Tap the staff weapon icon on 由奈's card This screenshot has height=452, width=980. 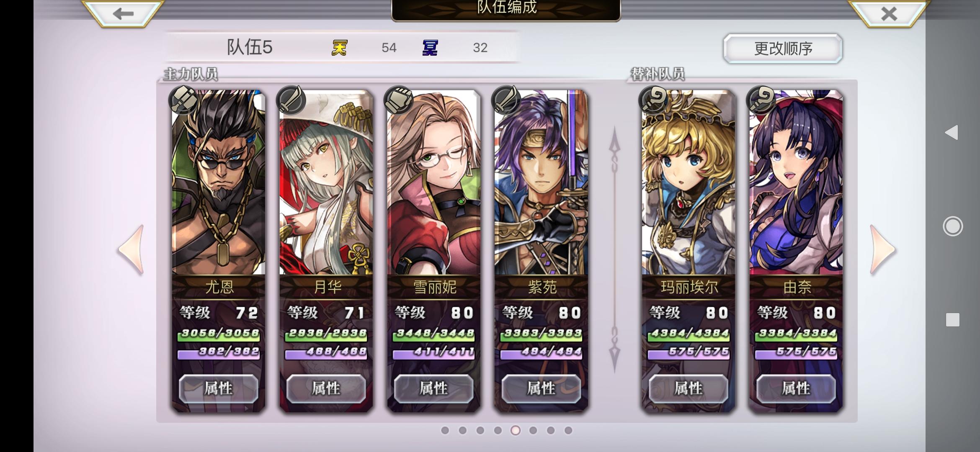[x=761, y=100]
